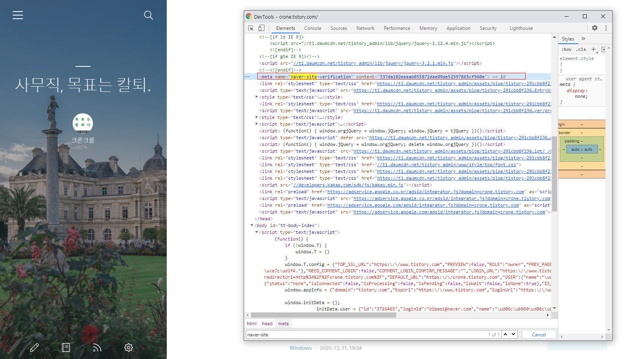Open the Lighthouse tab
This screenshot has height=359, width=644.
coord(521,28)
